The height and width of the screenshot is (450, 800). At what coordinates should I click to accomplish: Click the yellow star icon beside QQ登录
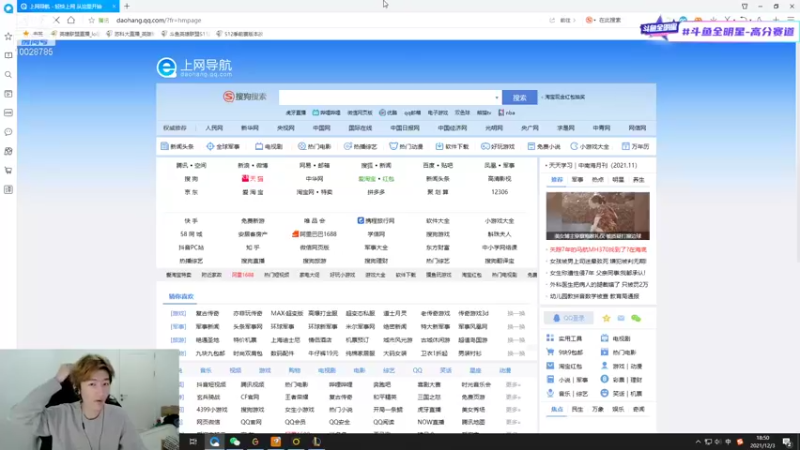pos(606,318)
